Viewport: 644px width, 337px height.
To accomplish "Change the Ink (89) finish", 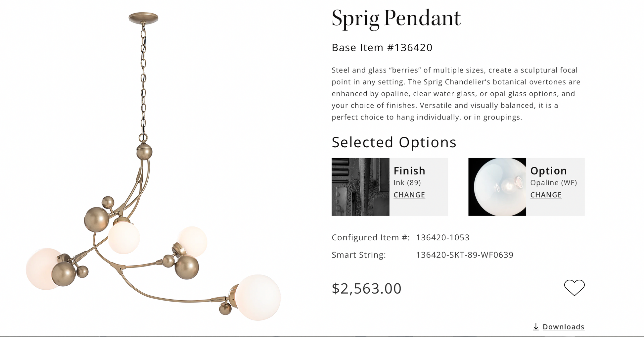I will pos(409,195).
